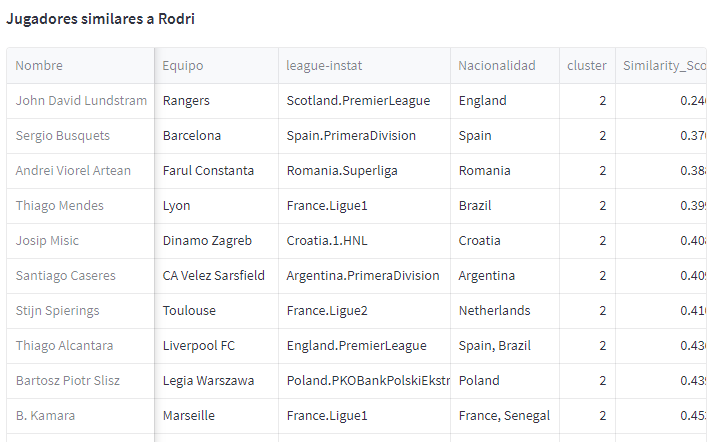Sort by the cluster column header
This screenshot has width=711, height=442.
coord(587,66)
